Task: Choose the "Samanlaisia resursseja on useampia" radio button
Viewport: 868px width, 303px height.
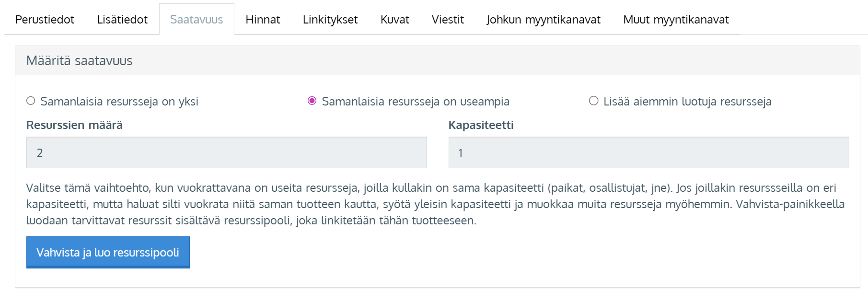Action: [x=312, y=101]
